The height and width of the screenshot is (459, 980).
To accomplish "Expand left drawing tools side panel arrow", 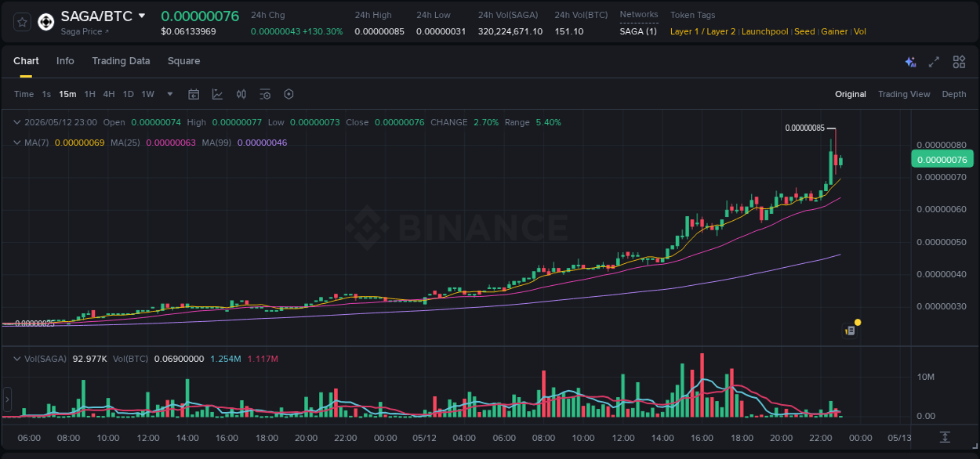I will click(7, 399).
